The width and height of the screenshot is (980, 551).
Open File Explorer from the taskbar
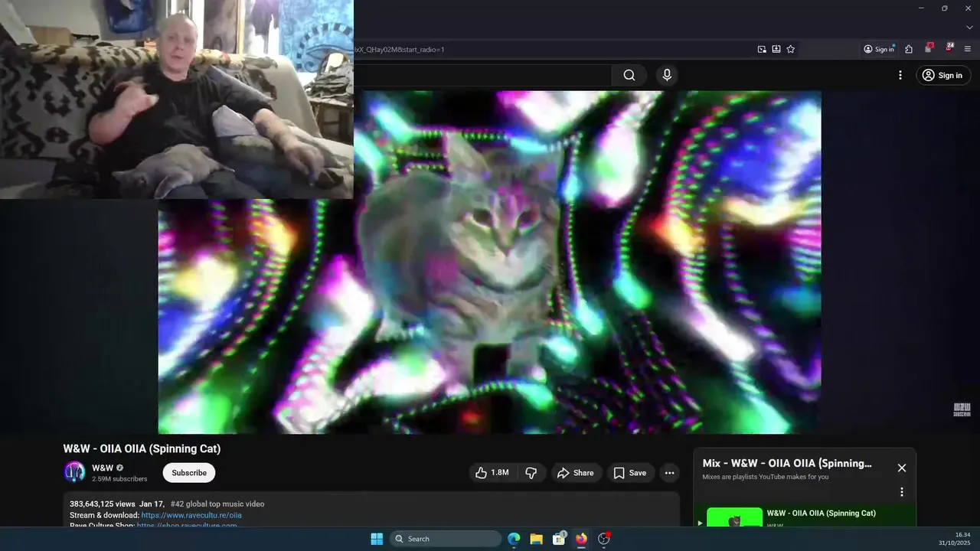click(536, 539)
